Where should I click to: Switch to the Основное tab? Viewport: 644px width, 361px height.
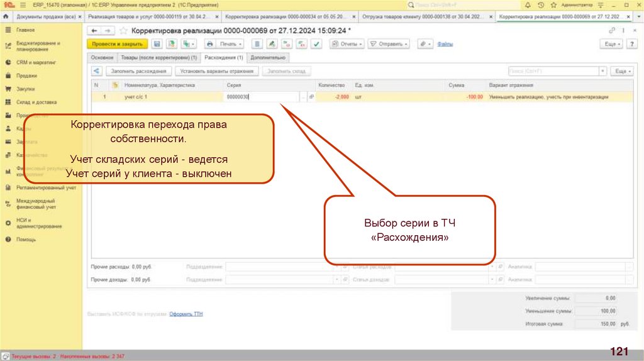click(101, 57)
